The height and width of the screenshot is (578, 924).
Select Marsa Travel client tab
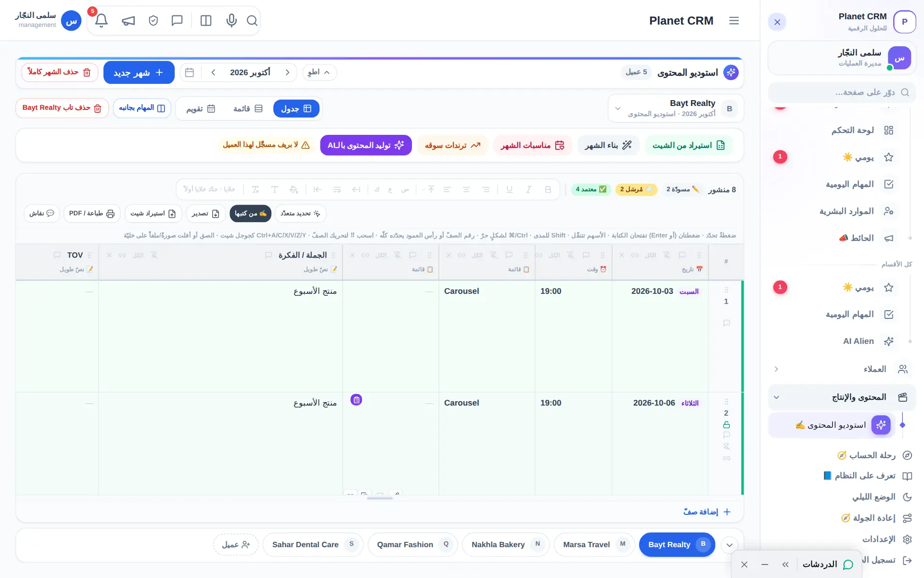point(594,545)
